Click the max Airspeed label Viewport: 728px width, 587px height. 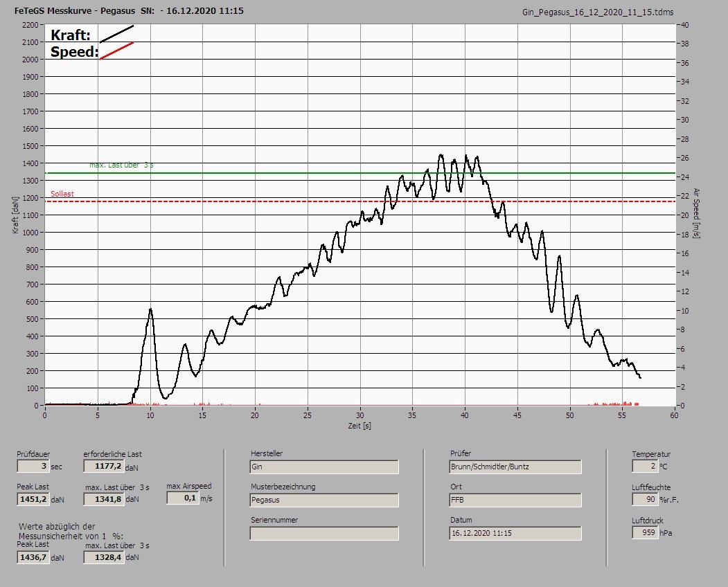tap(189, 487)
